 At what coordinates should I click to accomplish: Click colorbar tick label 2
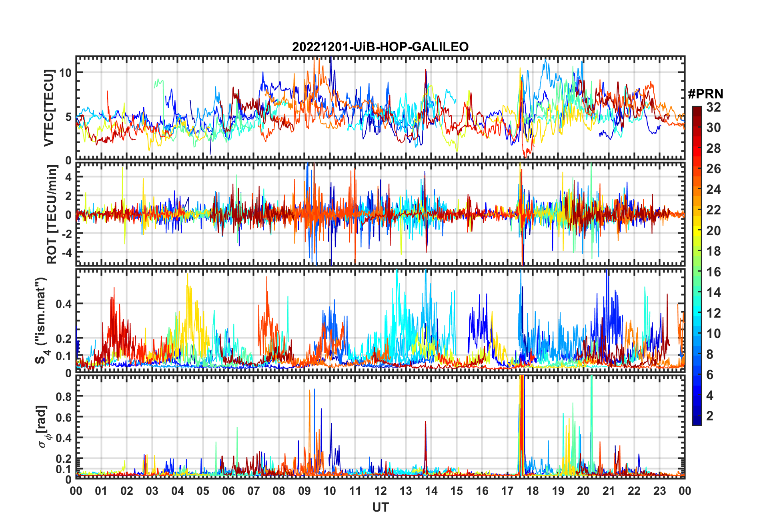(x=710, y=416)
